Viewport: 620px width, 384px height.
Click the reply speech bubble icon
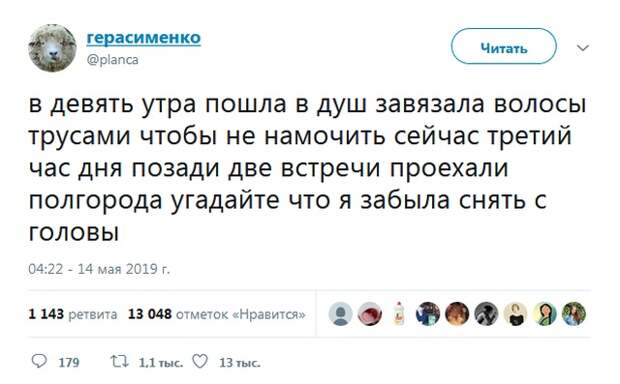click(39, 361)
